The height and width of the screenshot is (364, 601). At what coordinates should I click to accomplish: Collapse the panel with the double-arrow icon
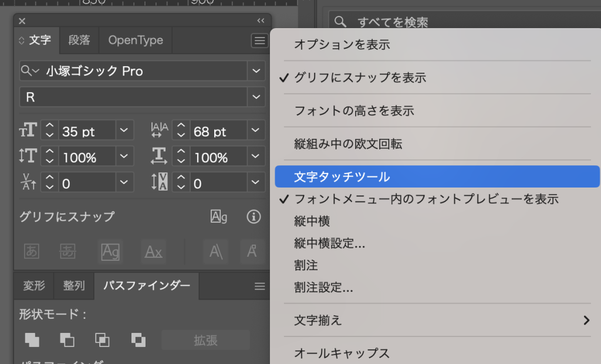point(261,21)
